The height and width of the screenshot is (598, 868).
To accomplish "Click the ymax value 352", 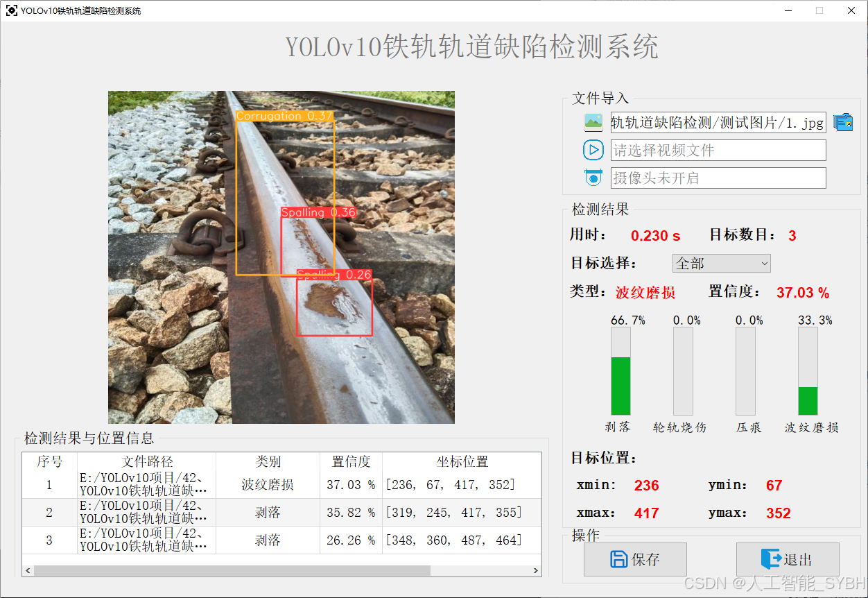I will (779, 513).
